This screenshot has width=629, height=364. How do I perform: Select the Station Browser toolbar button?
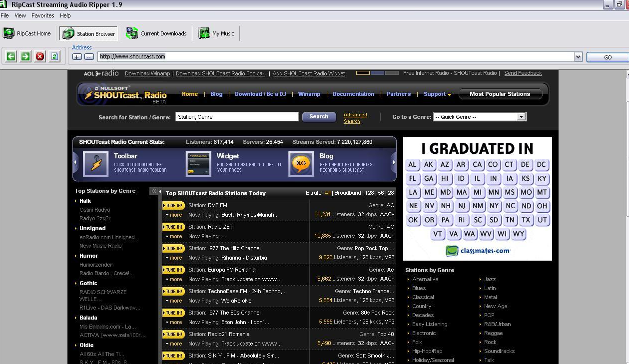tap(89, 33)
